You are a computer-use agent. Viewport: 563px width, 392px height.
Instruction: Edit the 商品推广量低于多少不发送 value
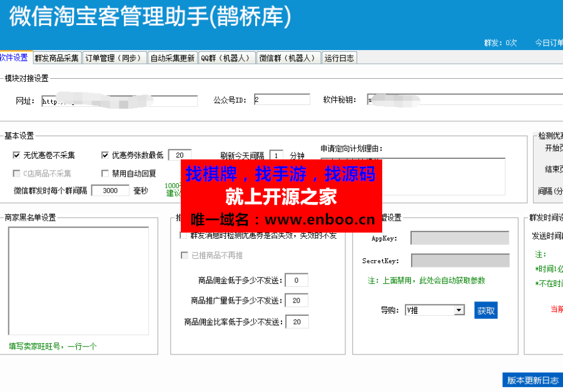pyautogui.click(x=297, y=301)
